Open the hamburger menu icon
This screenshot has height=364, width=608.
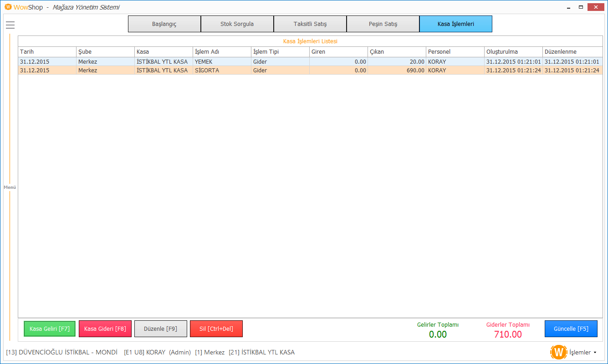click(x=10, y=25)
